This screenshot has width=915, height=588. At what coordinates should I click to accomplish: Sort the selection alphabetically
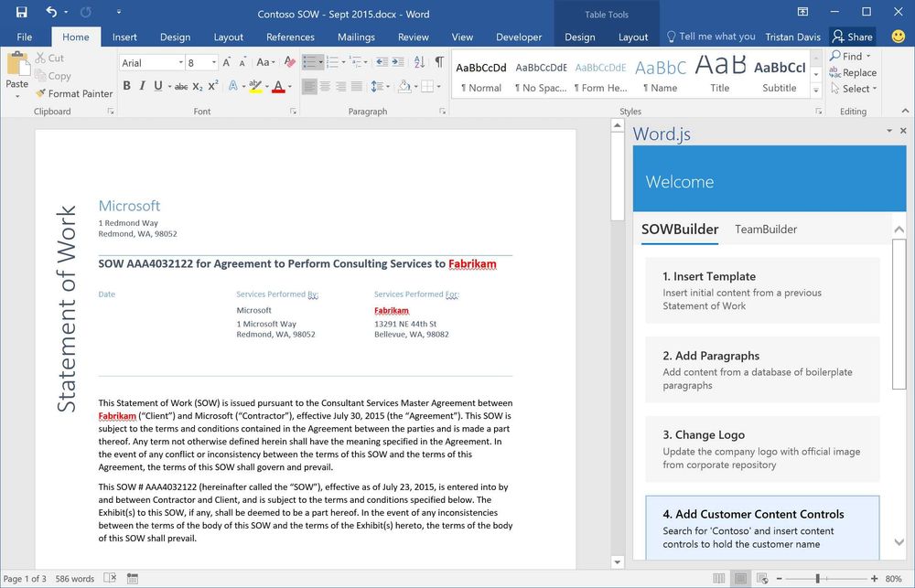[x=419, y=62]
